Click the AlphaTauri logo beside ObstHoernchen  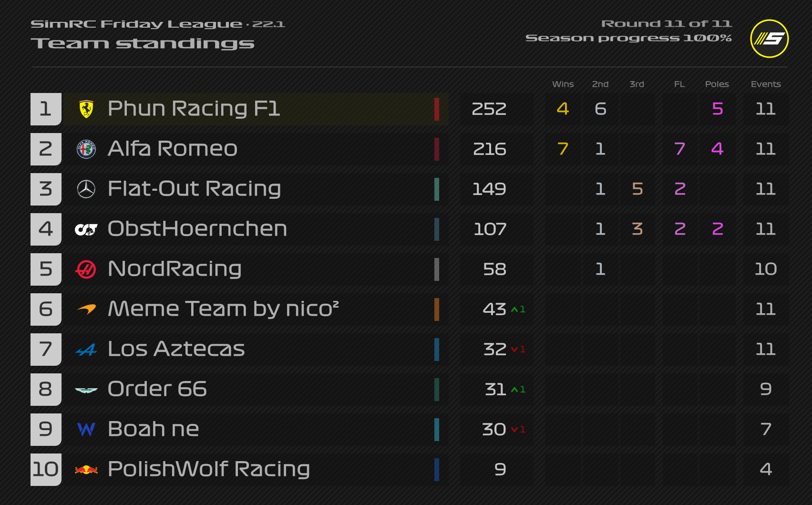[86, 229]
